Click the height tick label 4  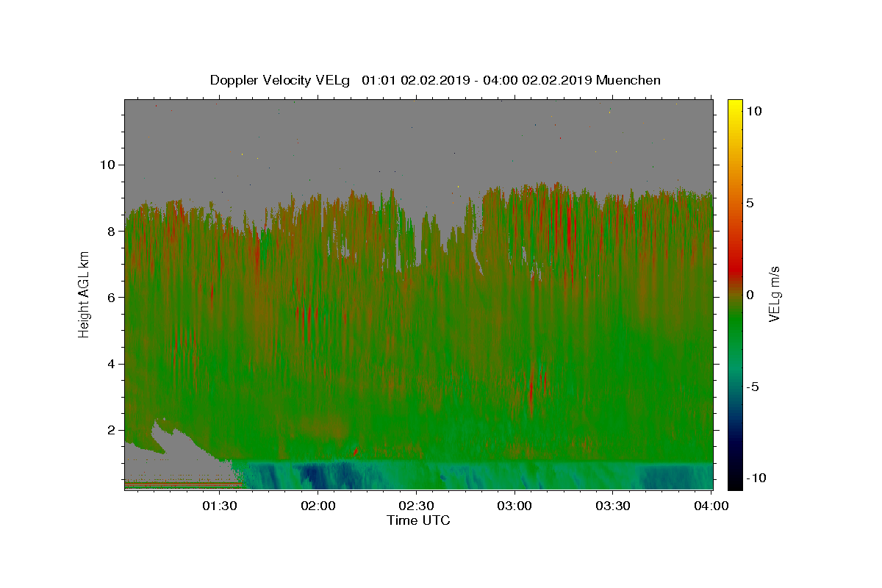pyautogui.click(x=112, y=364)
